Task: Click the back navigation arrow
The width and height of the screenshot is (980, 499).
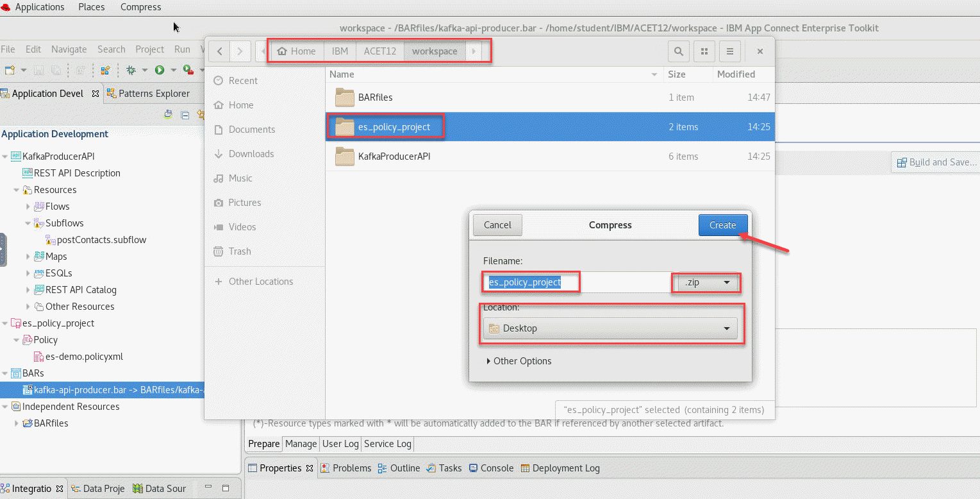Action: 220,51
